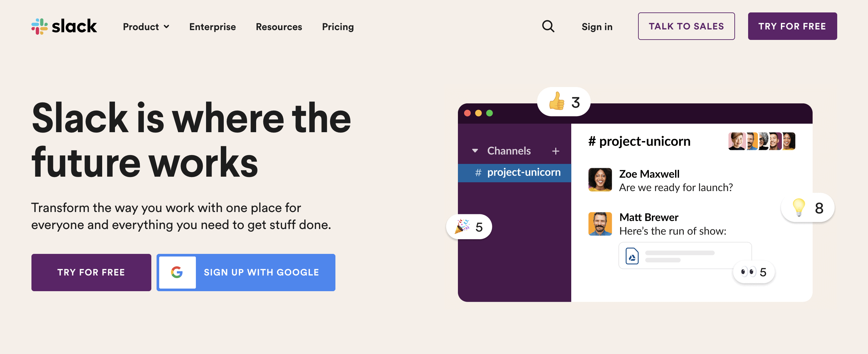Image resolution: width=868 pixels, height=354 pixels.
Task: Click the Talk to Sales button
Action: click(687, 26)
